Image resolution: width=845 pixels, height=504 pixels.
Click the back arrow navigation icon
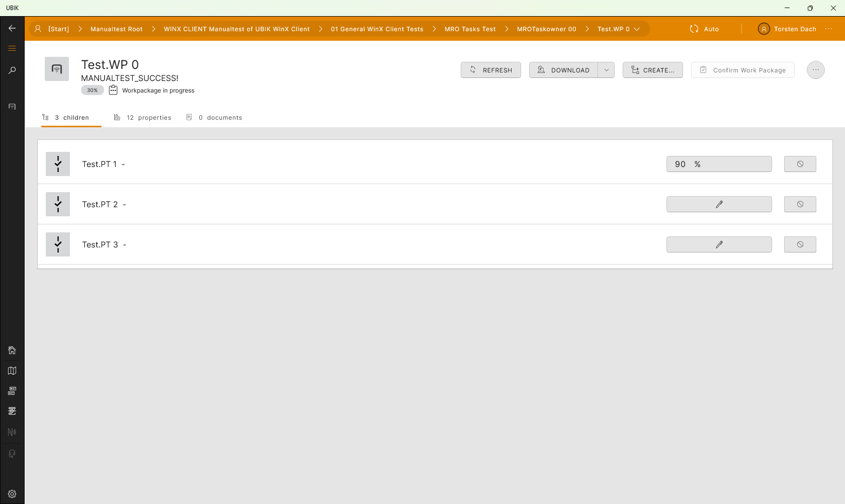[x=12, y=29]
